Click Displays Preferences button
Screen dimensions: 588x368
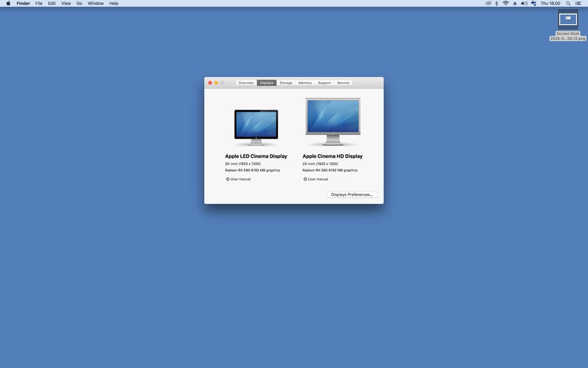coord(352,194)
